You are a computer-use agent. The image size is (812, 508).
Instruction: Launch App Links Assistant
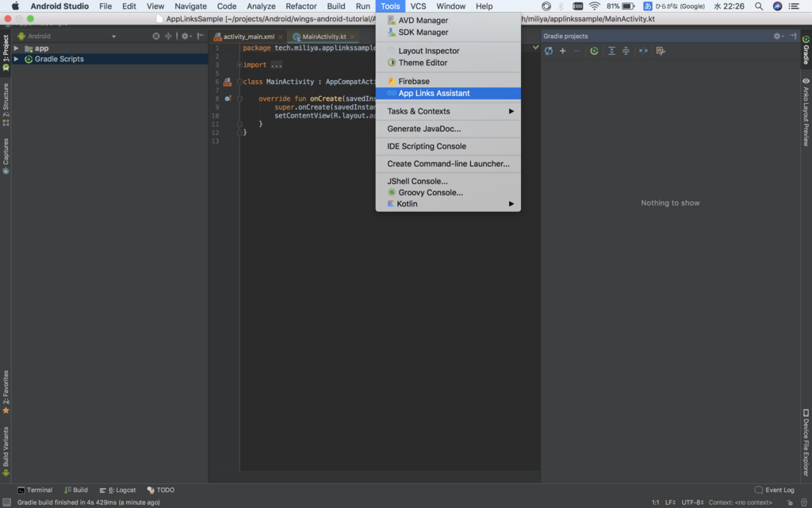point(448,94)
